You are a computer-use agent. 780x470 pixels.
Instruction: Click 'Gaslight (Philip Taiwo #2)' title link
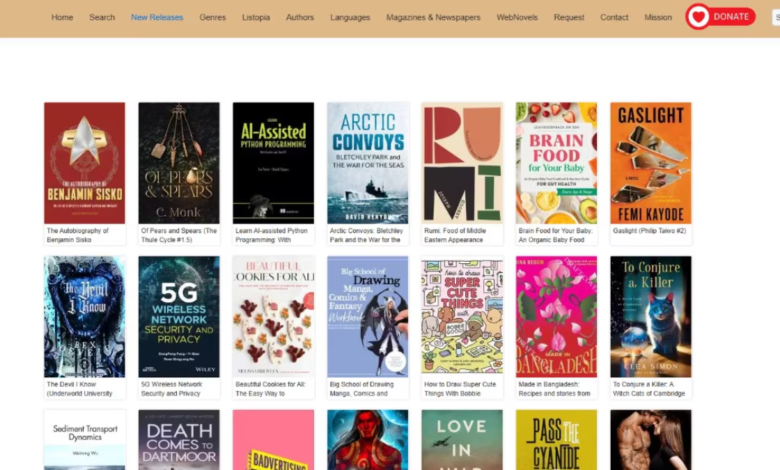(x=650, y=231)
